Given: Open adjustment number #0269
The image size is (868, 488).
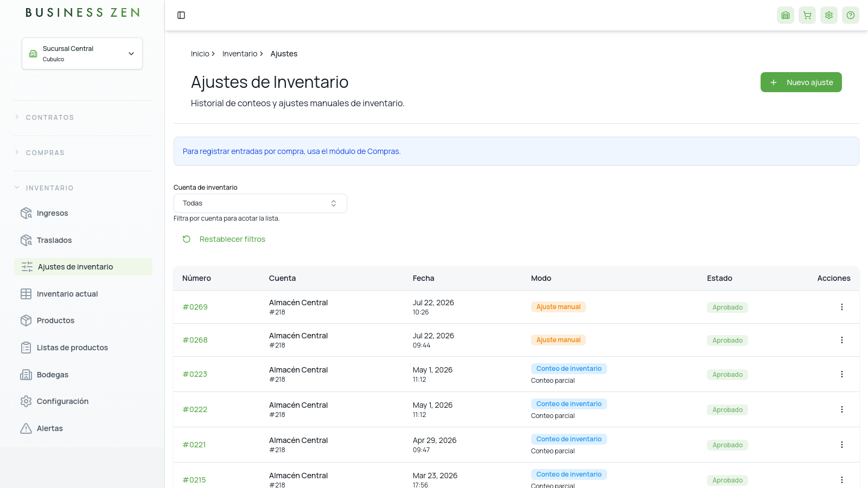Looking at the screenshot, I should click(195, 307).
